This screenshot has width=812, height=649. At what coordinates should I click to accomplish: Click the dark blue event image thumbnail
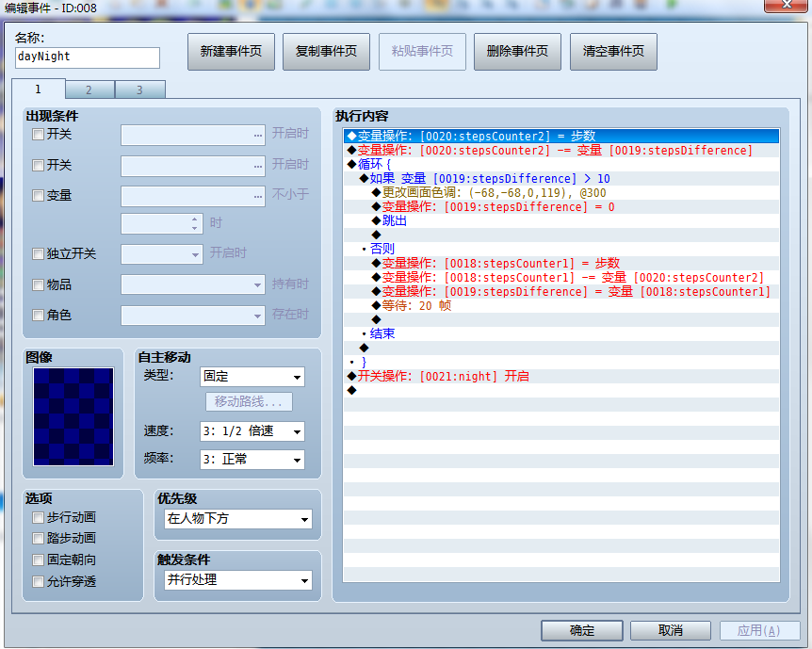tap(73, 416)
